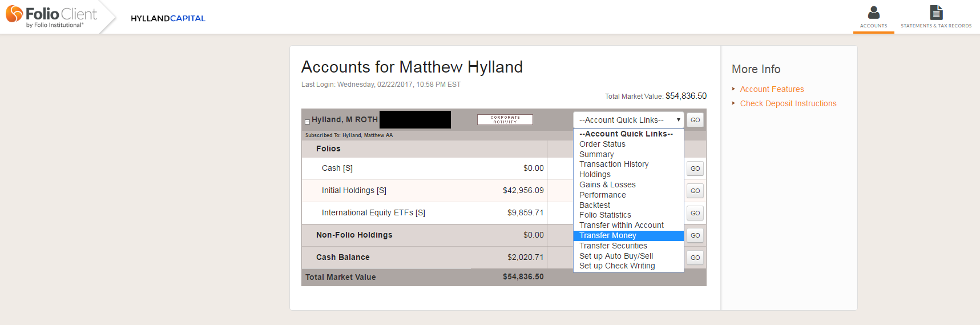Choose Order Status from the list
The height and width of the screenshot is (325, 980).
(x=602, y=144)
